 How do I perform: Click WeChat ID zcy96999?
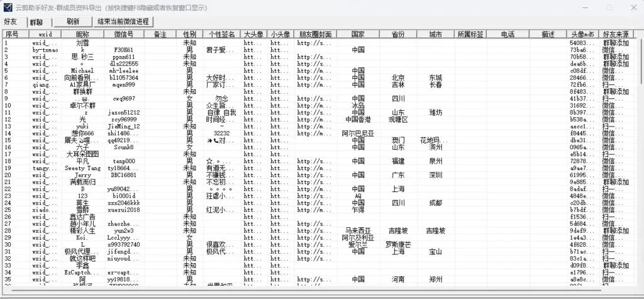coord(124,120)
